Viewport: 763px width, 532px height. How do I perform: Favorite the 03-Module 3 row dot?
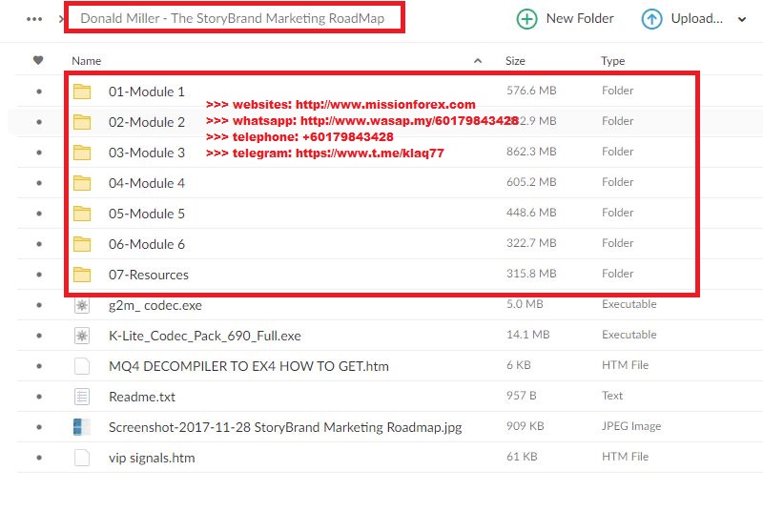pos(39,153)
